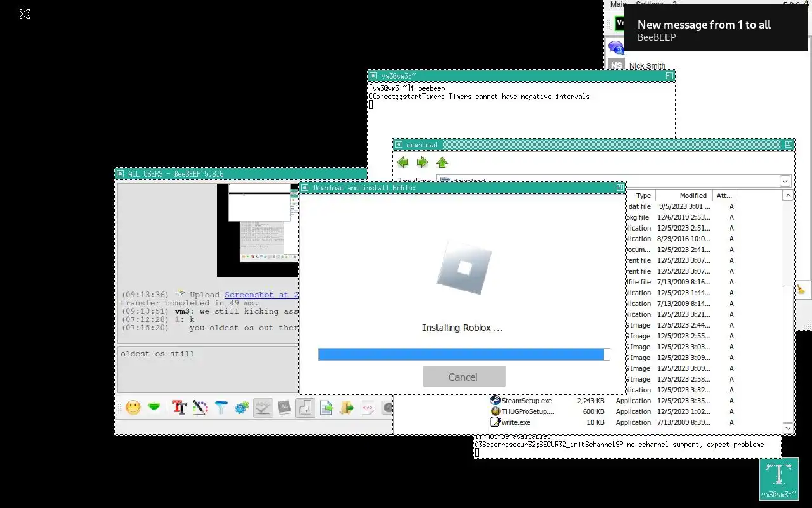Click the THUGProSetup file icon

tap(495, 411)
